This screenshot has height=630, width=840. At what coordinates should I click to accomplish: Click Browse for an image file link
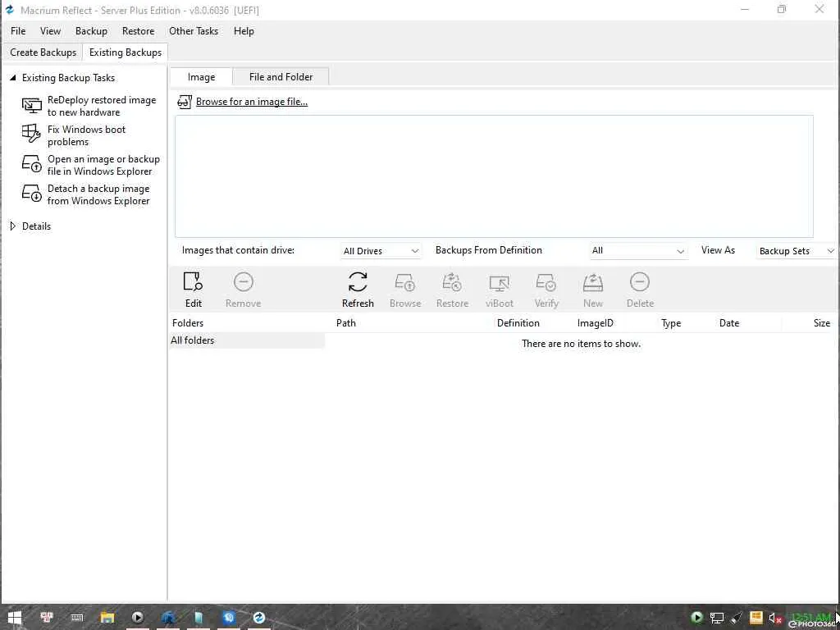tap(252, 102)
